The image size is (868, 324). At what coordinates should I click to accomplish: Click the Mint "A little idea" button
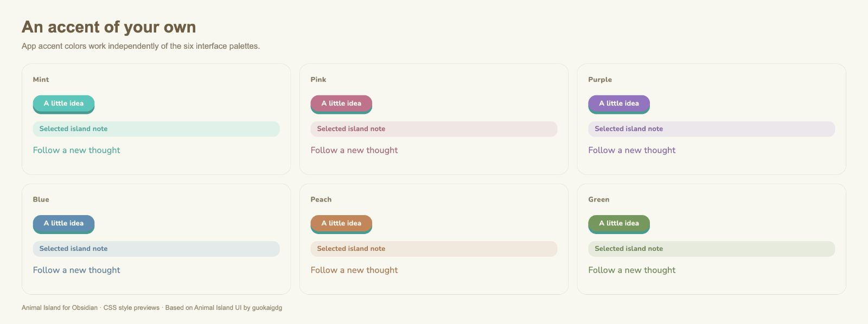(63, 104)
